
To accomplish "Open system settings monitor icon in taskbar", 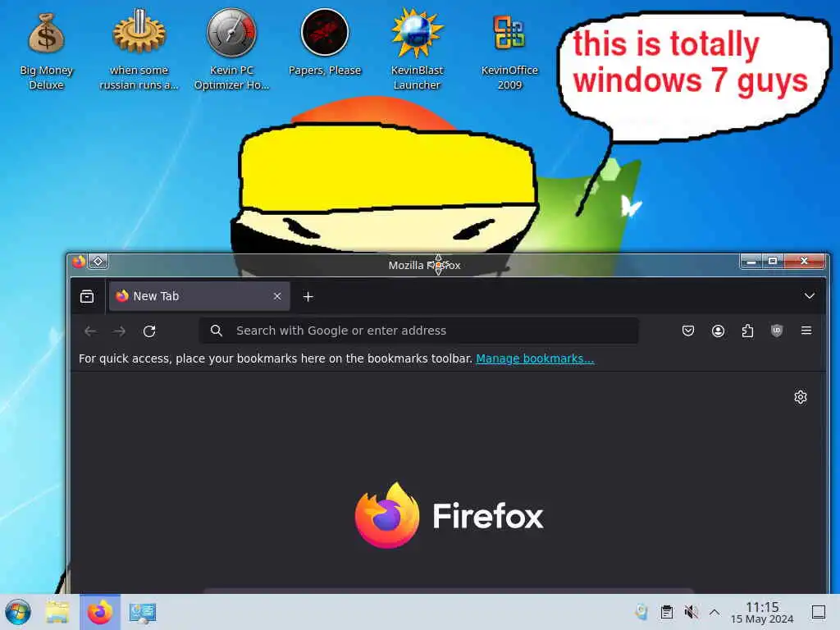I will (x=143, y=612).
